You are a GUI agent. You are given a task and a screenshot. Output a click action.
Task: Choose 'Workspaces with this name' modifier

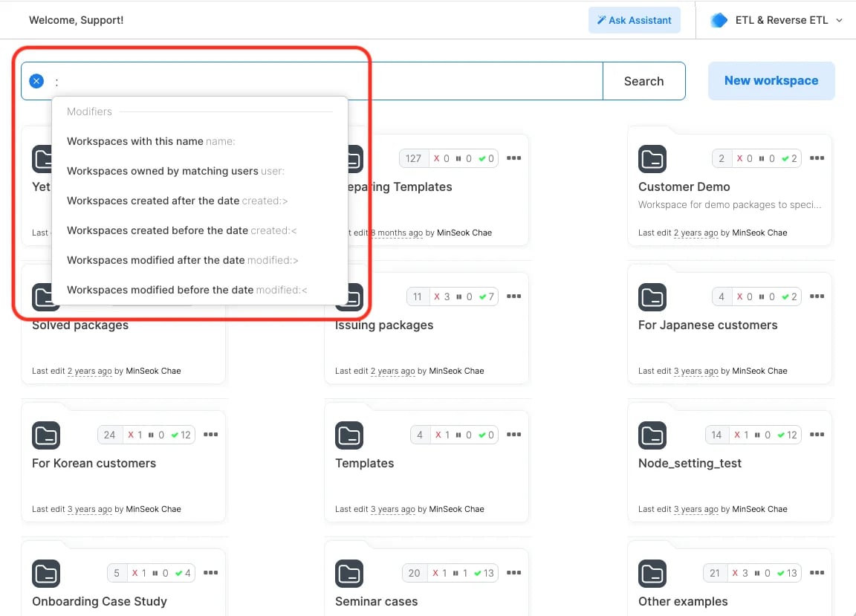pyautogui.click(x=200, y=141)
